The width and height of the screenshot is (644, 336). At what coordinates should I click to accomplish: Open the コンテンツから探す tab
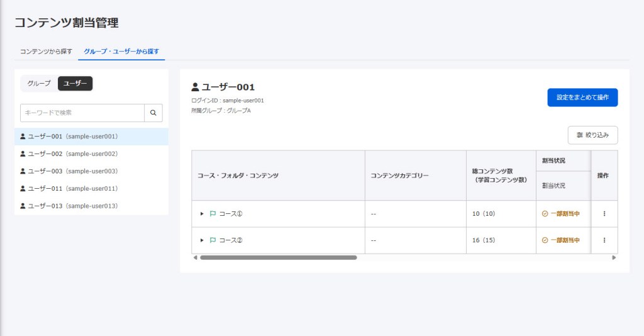pos(46,52)
